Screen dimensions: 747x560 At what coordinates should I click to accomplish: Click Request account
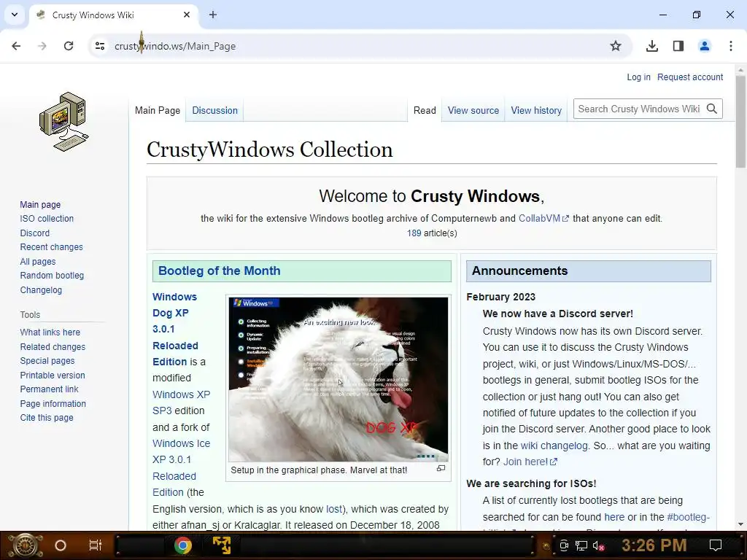[x=690, y=77]
